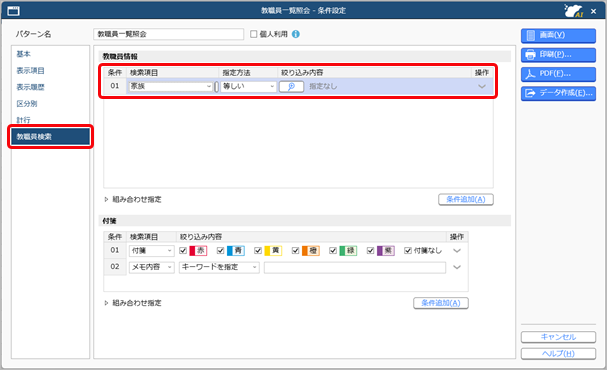This screenshot has height=370, width=607.
Task: Click the orange 橙 color swatch
Action: (x=310, y=251)
